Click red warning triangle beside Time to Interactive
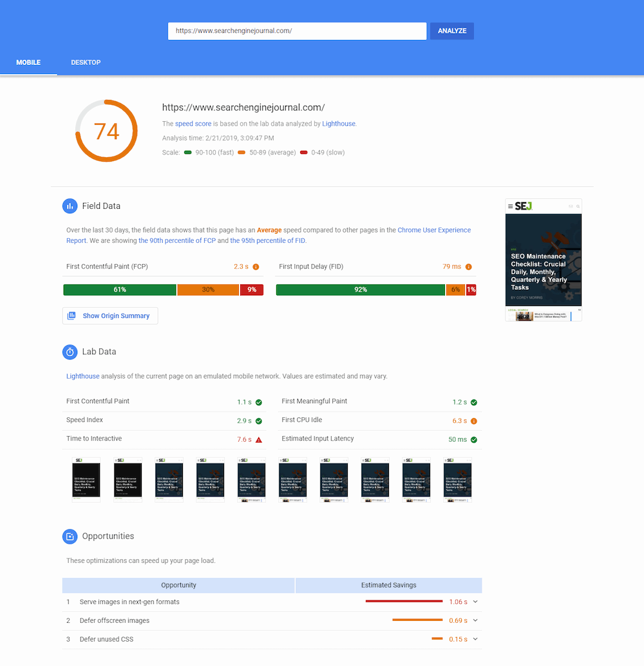This screenshot has width=644, height=666. pyautogui.click(x=259, y=440)
